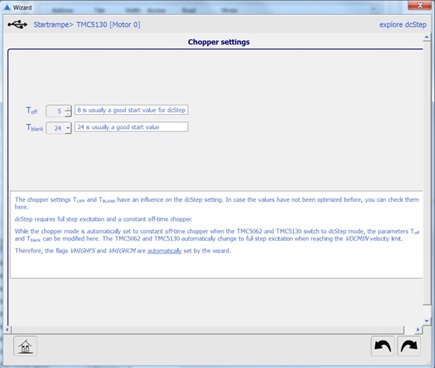This screenshot has height=368, width=435.
Task: Close the Wizard window
Action: pyautogui.click(x=420, y=6)
